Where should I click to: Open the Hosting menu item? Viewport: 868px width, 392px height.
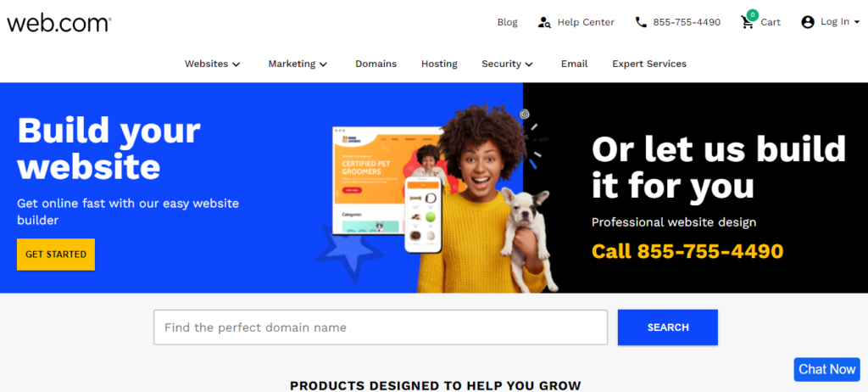coord(439,64)
